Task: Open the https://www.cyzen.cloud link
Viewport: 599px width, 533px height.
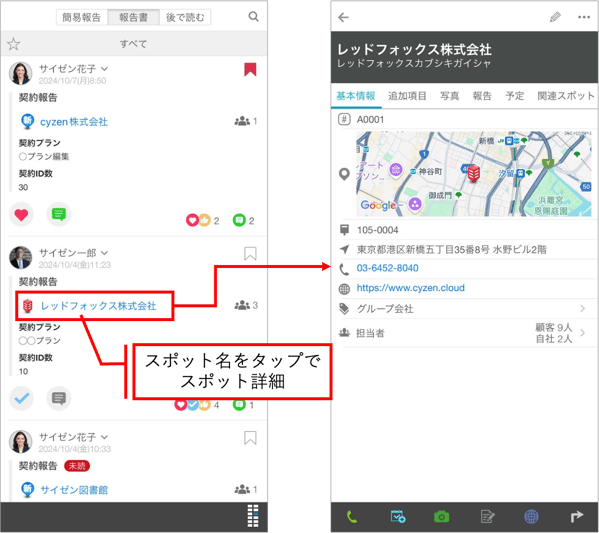Action: pyautogui.click(x=411, y=288)
